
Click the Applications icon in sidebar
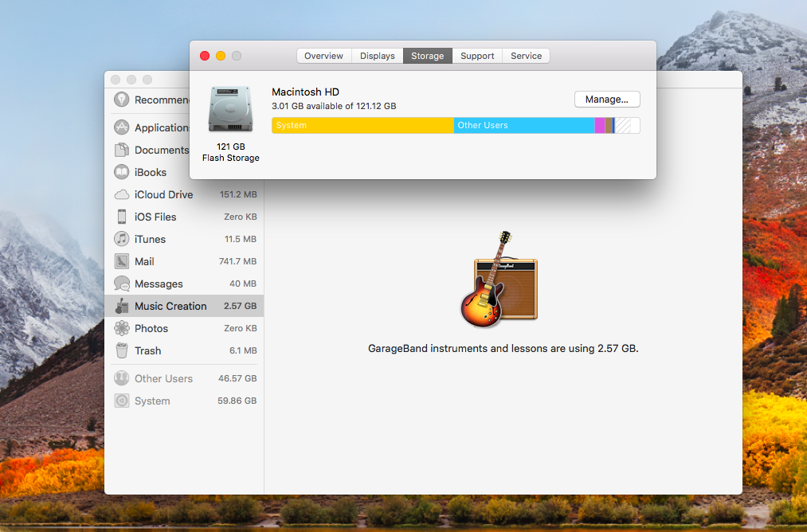[x=121, y=127]
